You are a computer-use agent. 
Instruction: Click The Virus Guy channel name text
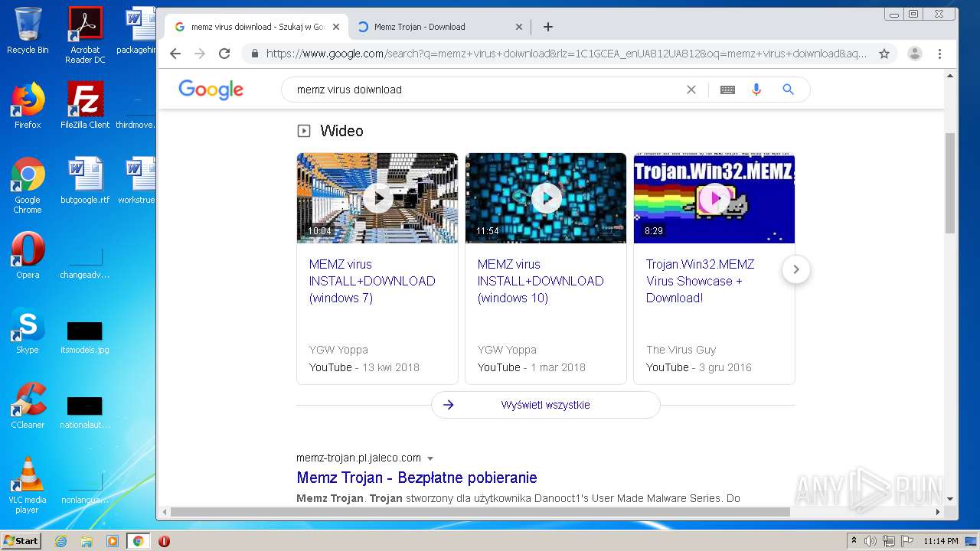click(681, 350)
